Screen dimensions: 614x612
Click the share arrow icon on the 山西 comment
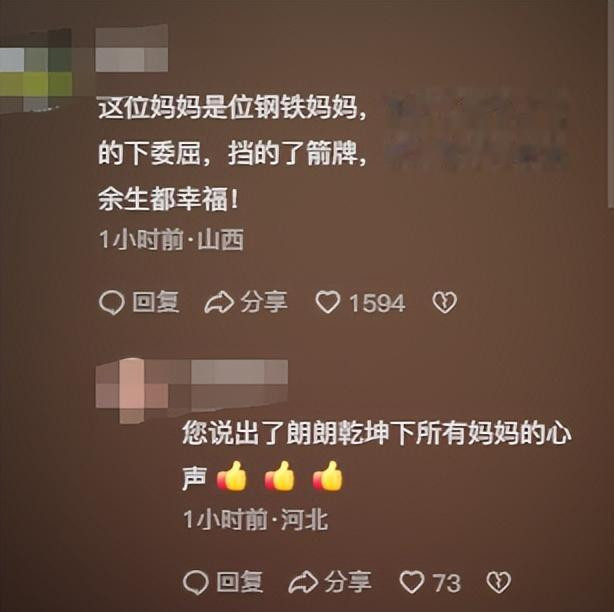click(x=219, y=303)
